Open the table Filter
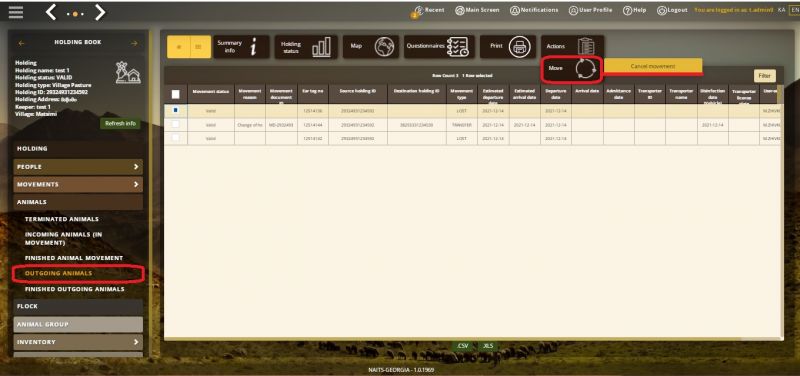The width and height of the screenshot is (800, 376). (x=764, y=76)
